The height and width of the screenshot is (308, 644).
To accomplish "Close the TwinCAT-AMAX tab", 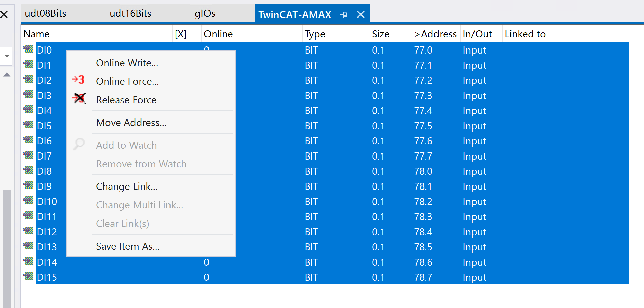I will 361,14.
